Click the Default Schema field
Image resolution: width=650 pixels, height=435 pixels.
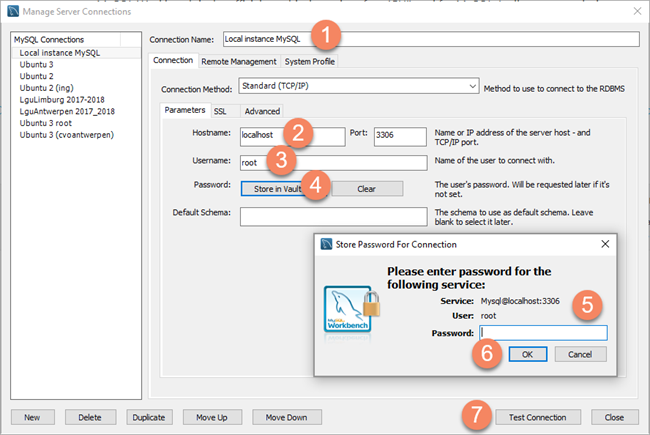click(333, 216)
